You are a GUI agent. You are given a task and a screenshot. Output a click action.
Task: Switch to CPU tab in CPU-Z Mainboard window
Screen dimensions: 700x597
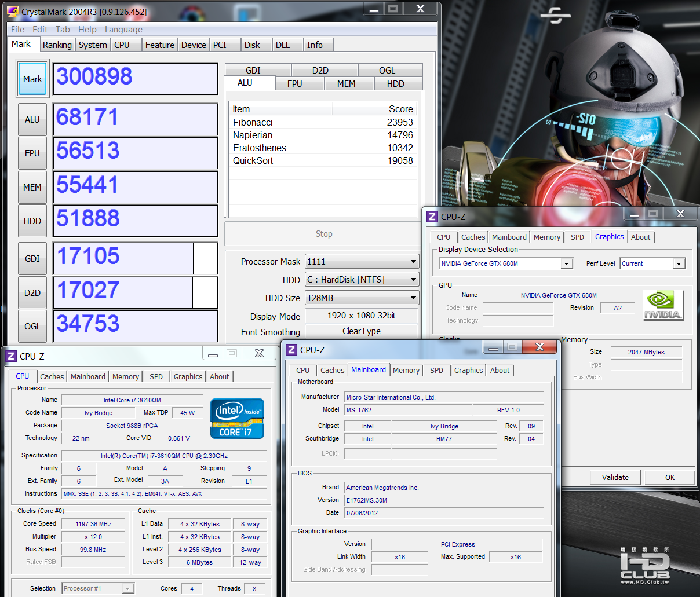point(302,370)
